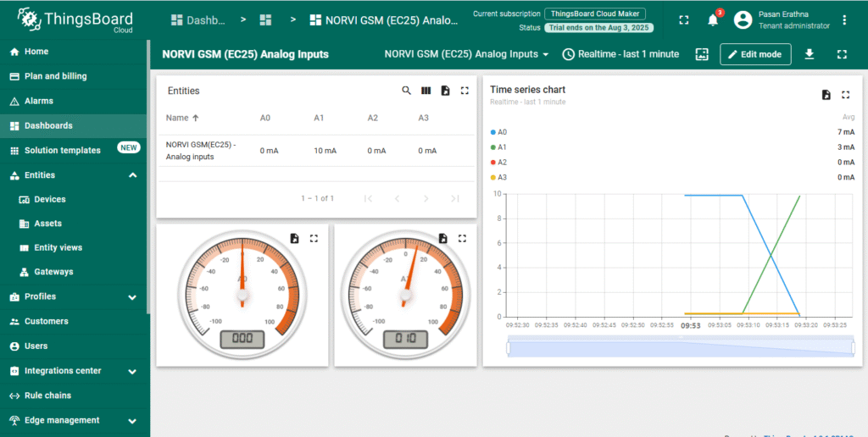Select Dashboards in sidebar
Screen dimensions: 868x437
[x=73, y=125]
